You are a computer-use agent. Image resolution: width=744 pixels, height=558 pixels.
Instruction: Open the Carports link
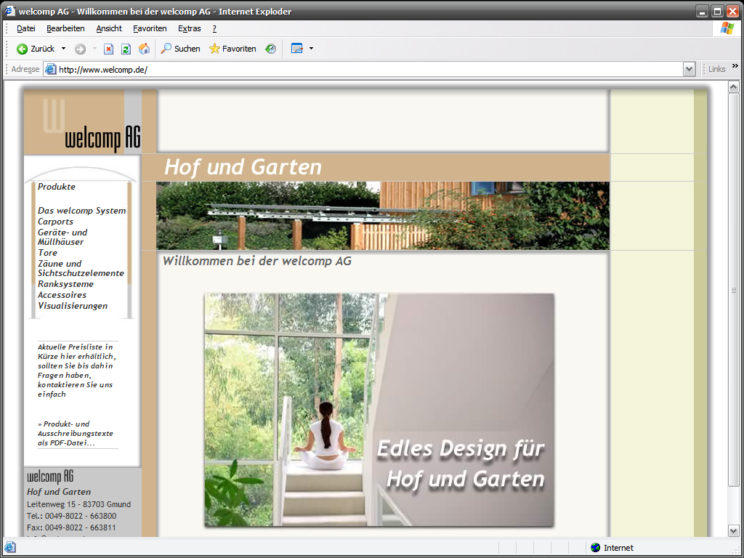pos(56,222)
